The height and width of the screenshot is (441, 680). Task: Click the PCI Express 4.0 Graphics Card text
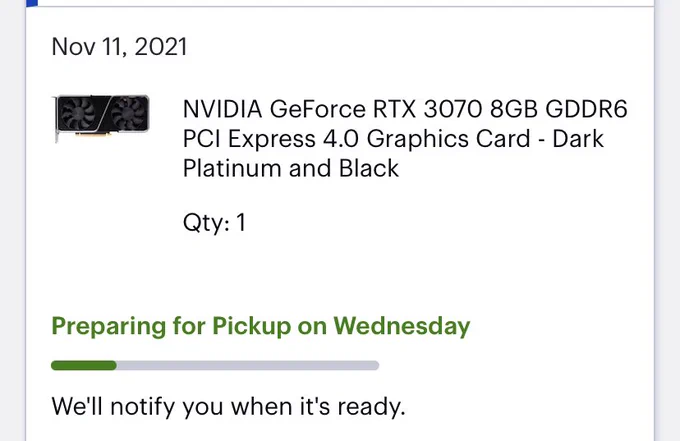pyautogui.click(x=356, y=139)
